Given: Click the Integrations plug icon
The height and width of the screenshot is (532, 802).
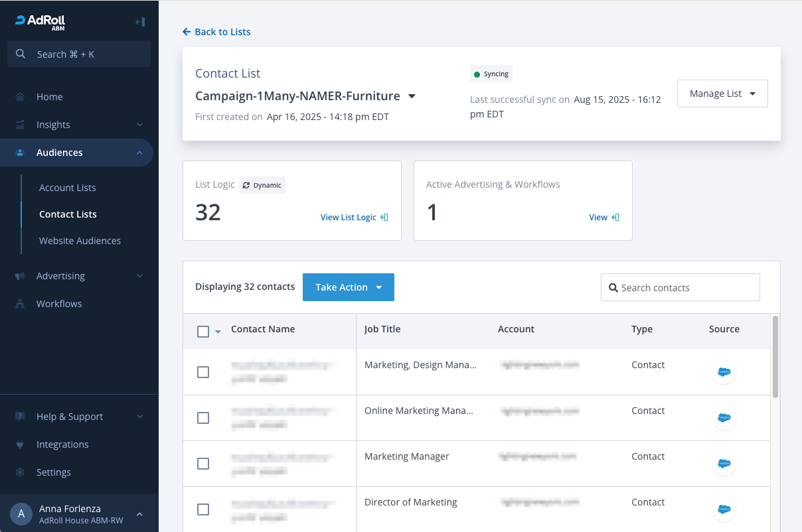Looking at the screenshot, I should click(x=20, y=444).
